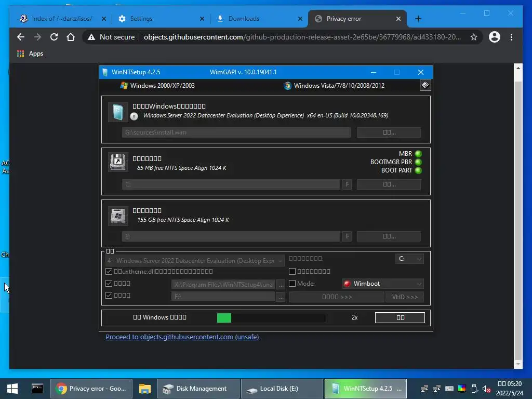This screenshot has width=532, height=399.
Task: Open the Wimboot mode dropdown
Action: [x=383, y=284]
